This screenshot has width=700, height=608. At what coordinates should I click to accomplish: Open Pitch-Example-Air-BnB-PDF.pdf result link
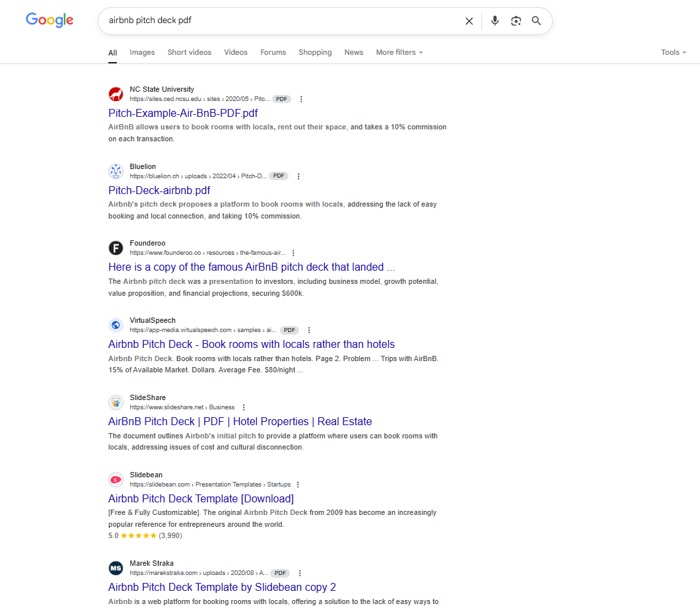[x=183, y=114]
